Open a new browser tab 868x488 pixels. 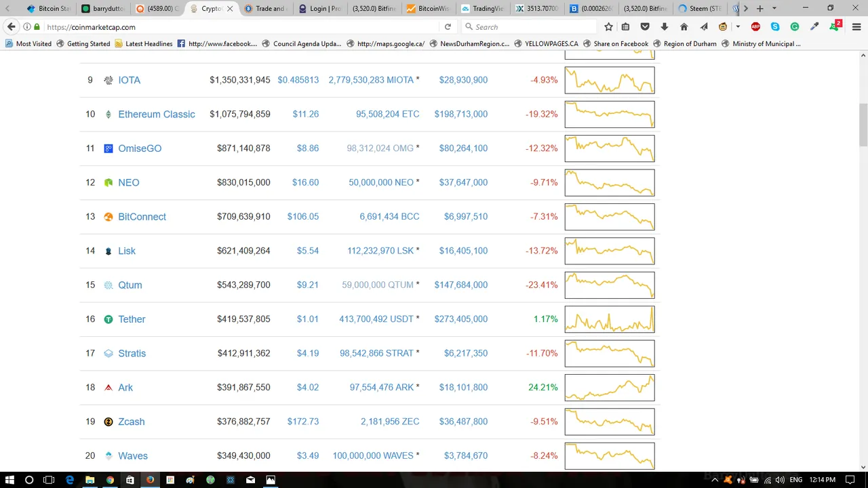(759, 9)
